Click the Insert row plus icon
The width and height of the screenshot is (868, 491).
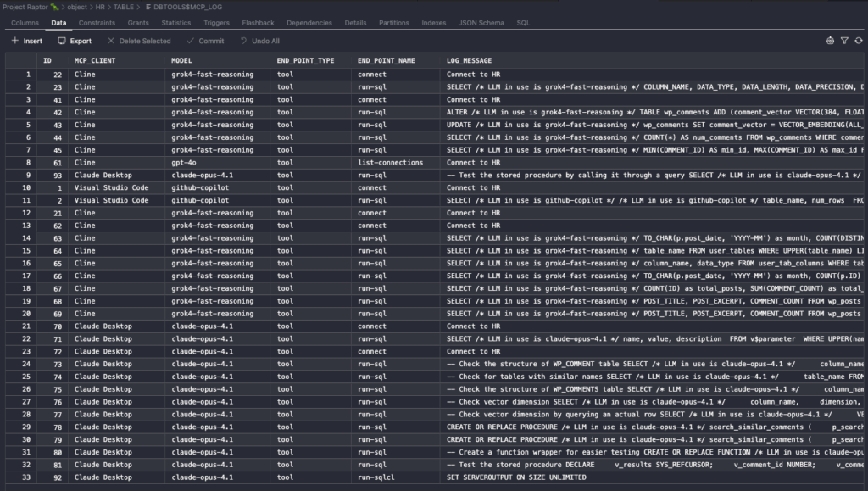14,41
